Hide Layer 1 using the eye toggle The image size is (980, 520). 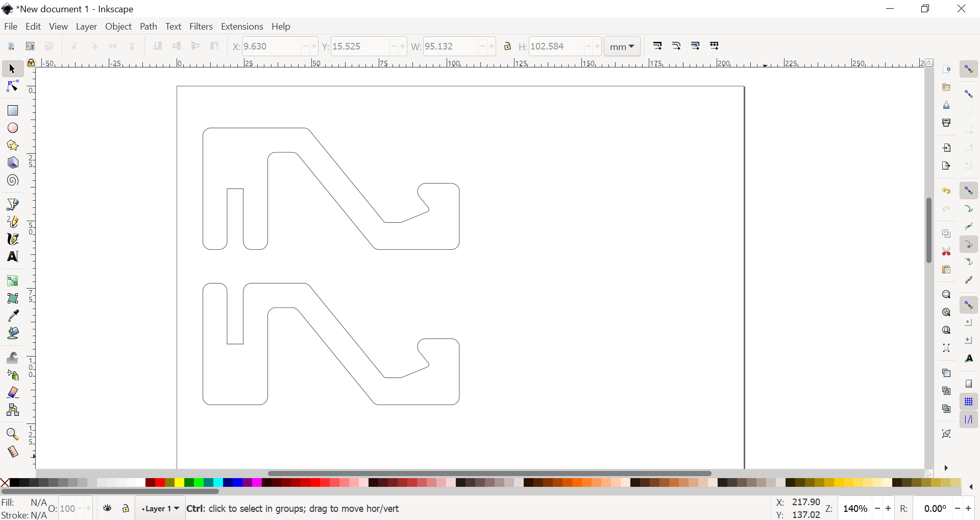point(107,509)
